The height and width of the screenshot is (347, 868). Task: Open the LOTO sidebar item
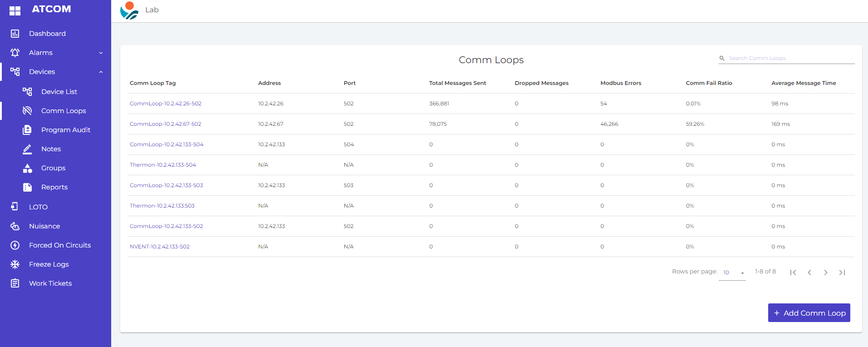38,207
